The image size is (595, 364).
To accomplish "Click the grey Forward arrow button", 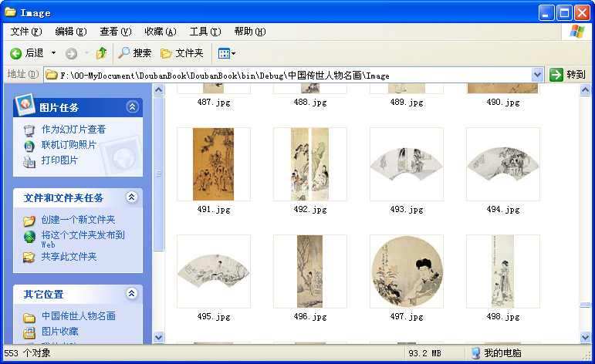I will 71,53.
